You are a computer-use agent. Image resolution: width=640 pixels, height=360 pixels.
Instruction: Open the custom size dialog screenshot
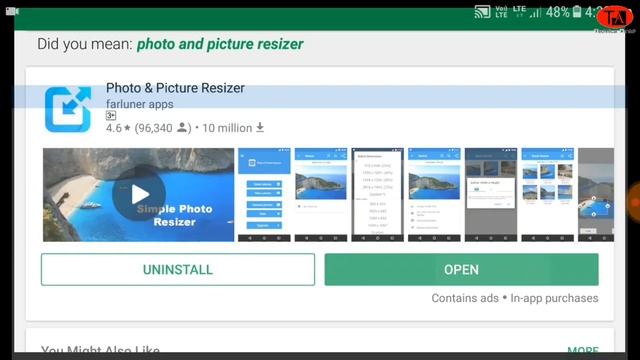pos(491,195)
